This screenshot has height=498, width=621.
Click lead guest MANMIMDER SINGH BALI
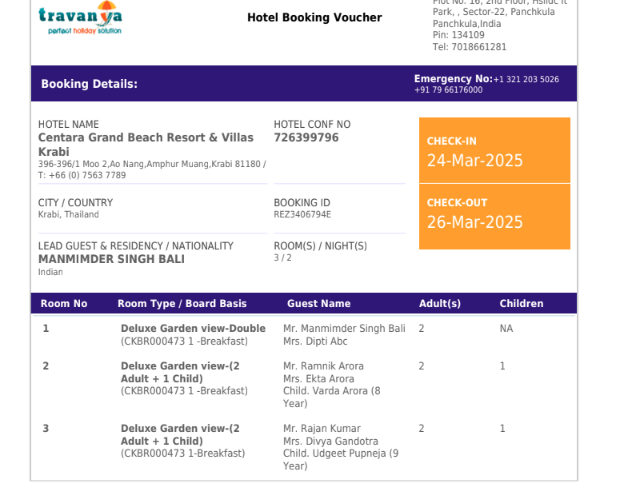[x=111, y=259]
